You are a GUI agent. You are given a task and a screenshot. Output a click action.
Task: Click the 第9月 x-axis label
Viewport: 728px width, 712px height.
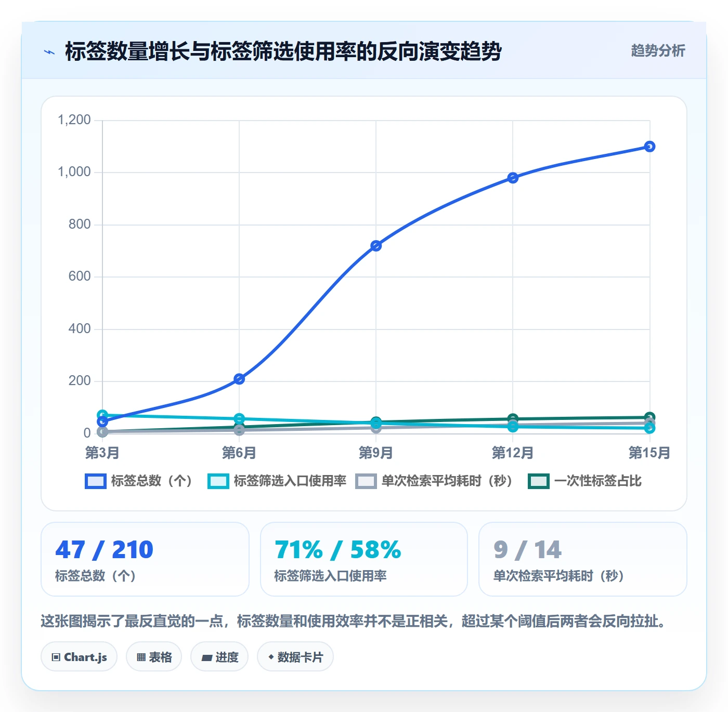[376, 453]
